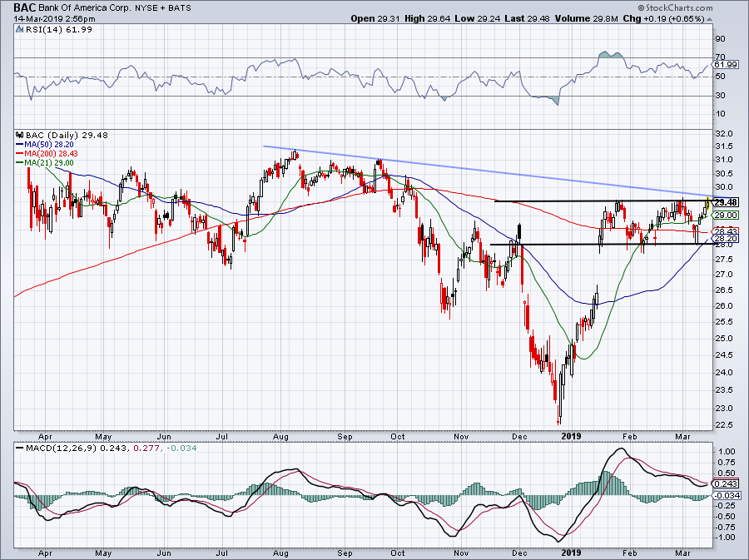The height and width of the screenshot is (560, 749).
Task: Click the MACD -0.034 axis value tag
Action: coord(726,496)
